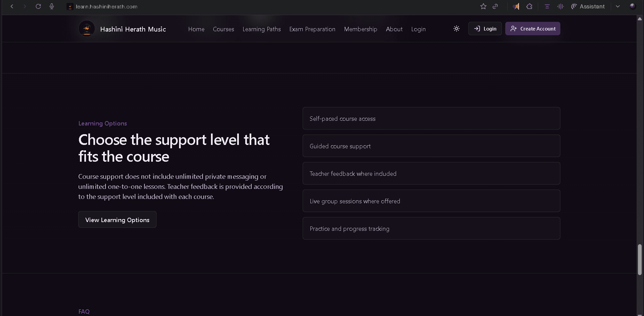Viewport: 644px width, 316px height.
Task: Click the Learning Options section label
Action: tap(102, 123)
